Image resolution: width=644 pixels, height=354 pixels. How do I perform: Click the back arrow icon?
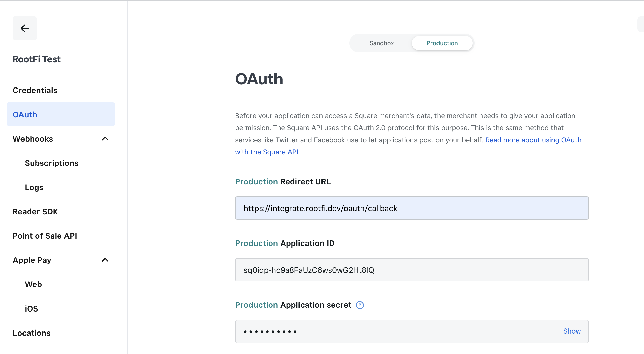click(25, 28)
